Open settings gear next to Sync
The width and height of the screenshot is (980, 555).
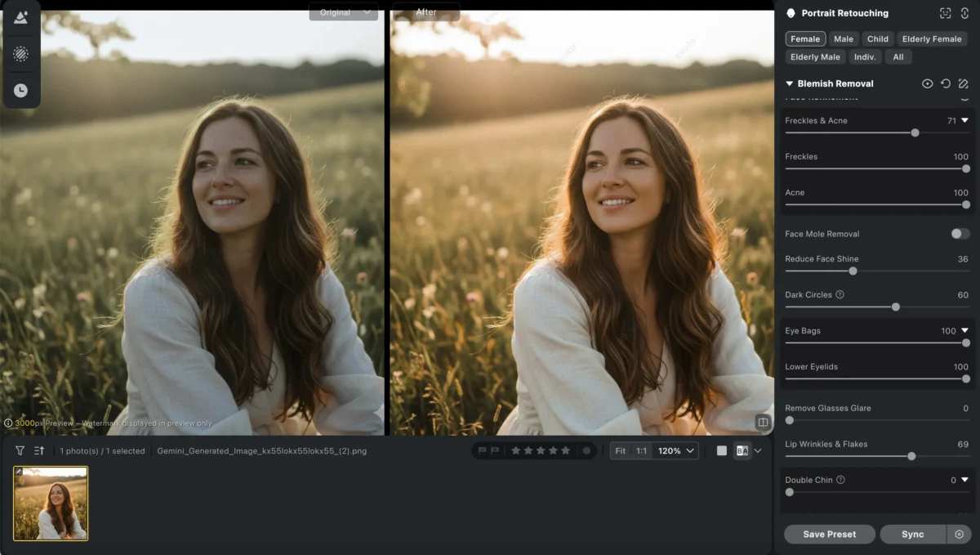(960, 535)
